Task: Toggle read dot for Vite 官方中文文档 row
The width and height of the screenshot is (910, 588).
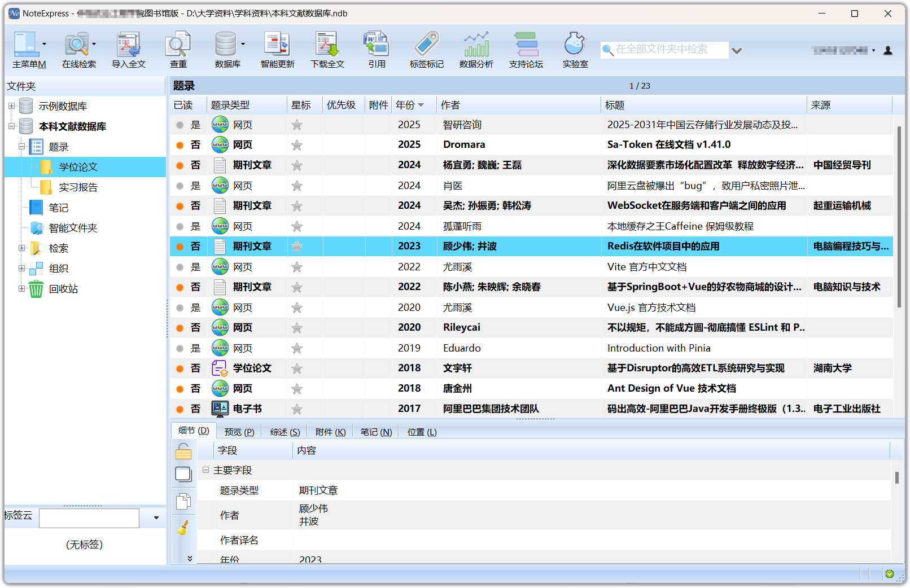Action: click(x=180, y=267)
